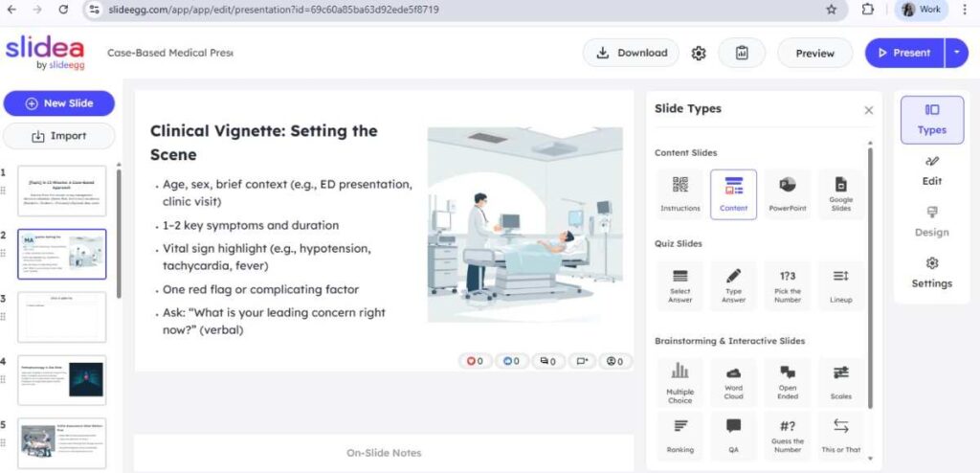
Task: Open the Settings tab in right sidebar
Action: tap(932, 274)
